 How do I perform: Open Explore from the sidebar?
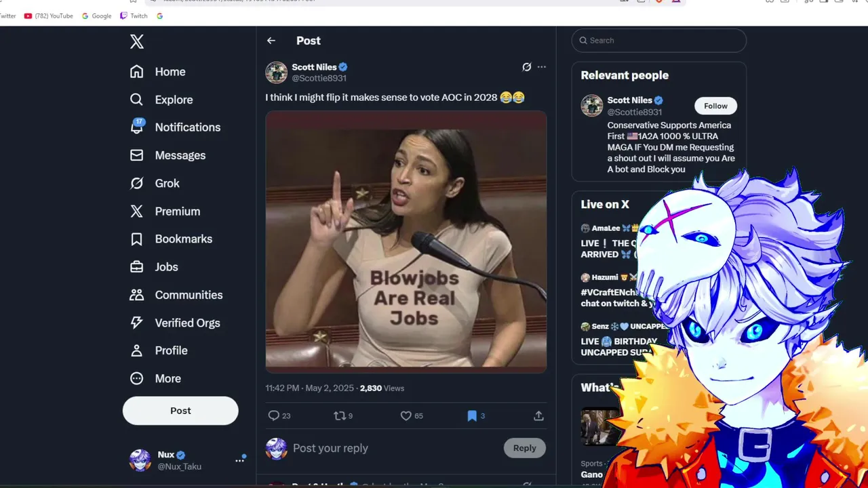click(x=161, y=100)
